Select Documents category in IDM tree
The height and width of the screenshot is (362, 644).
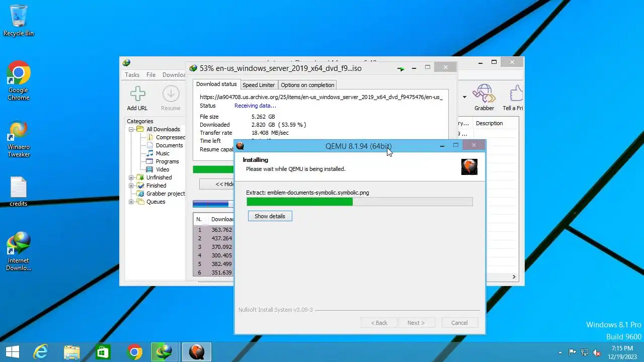tap(169, 145)
